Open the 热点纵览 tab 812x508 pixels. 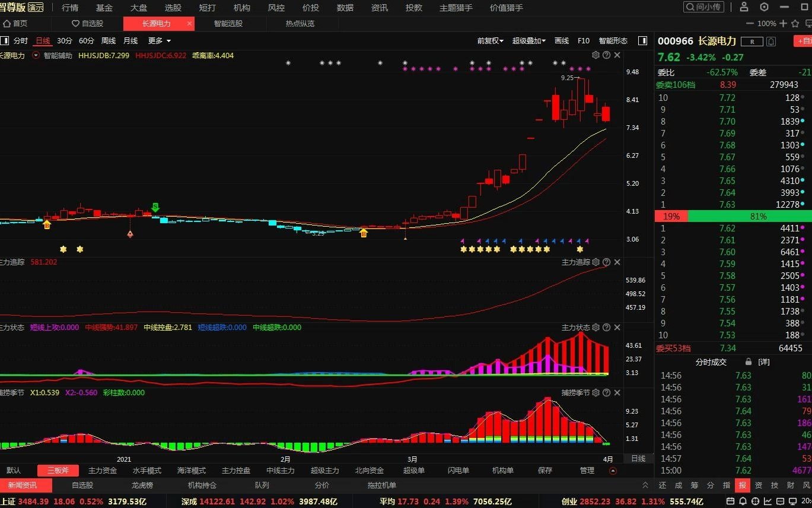pos(300,24)
